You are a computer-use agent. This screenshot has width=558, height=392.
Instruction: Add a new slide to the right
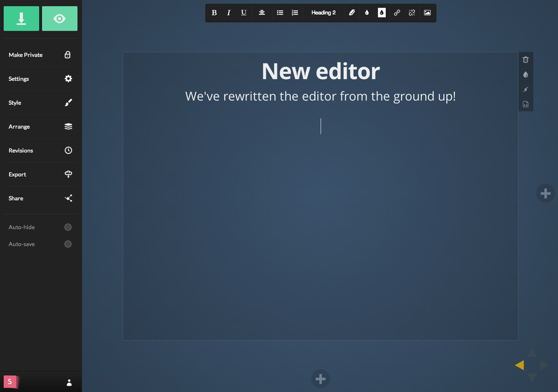tap(545, 193)
